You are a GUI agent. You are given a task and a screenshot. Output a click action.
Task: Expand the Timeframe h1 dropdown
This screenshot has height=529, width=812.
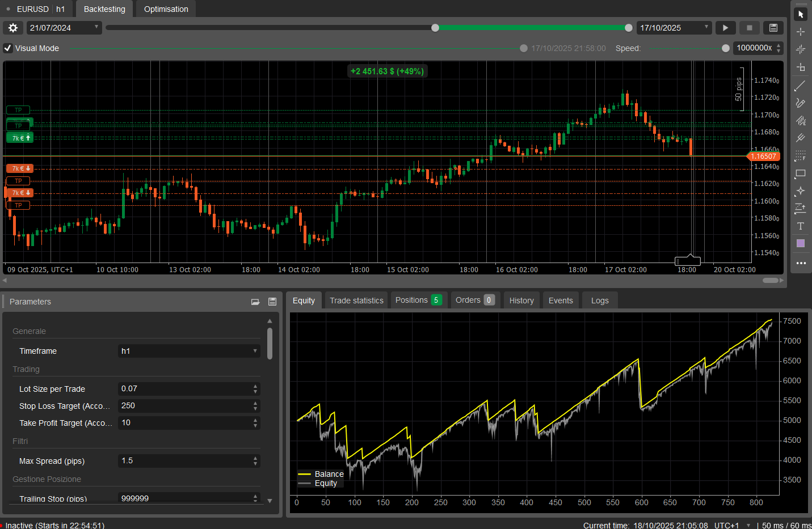click(x=189, y=351)
